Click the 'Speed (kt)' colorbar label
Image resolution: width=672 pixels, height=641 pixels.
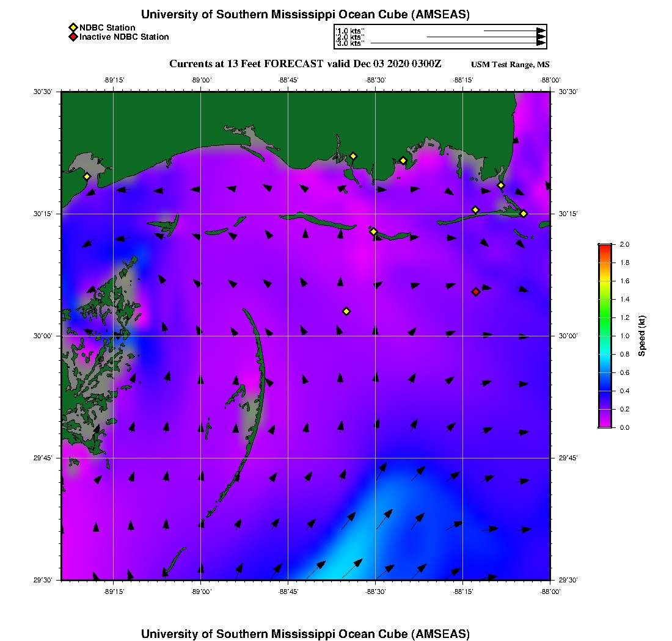pos(641,336)
